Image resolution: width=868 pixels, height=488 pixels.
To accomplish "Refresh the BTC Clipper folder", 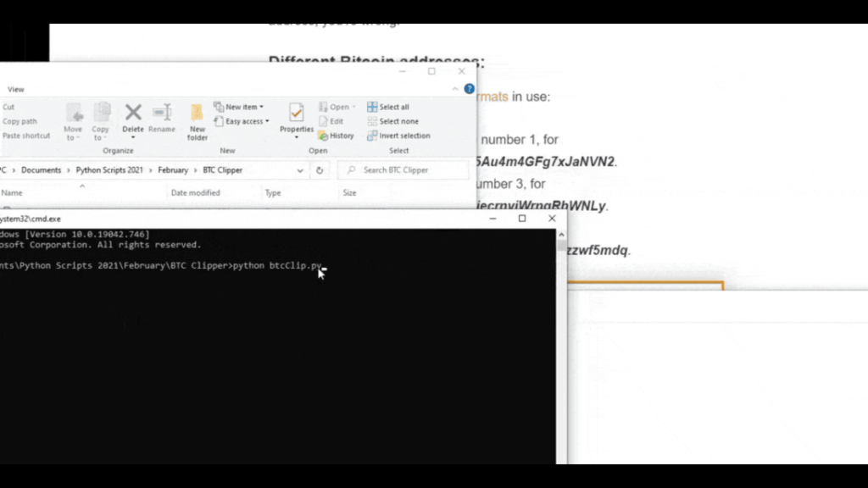I will (320, 170).
